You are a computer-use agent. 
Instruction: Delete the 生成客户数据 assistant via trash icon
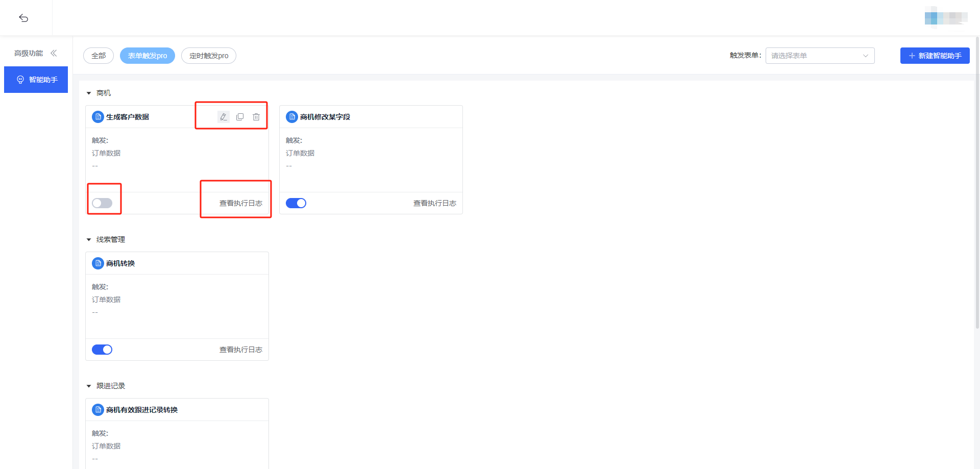click(256, 117)
